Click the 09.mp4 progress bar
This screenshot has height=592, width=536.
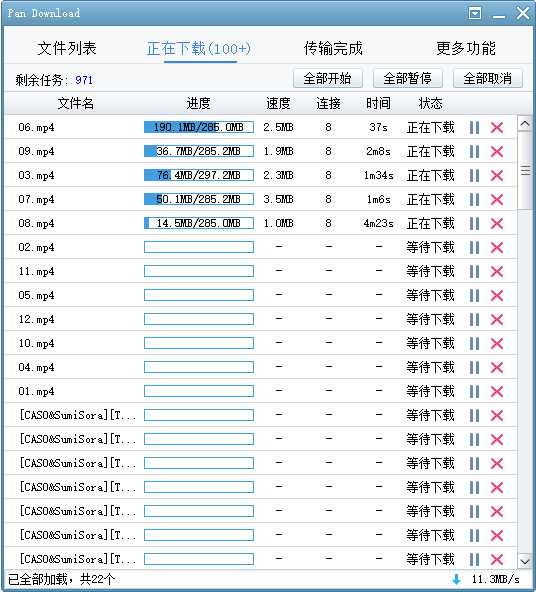199,151
